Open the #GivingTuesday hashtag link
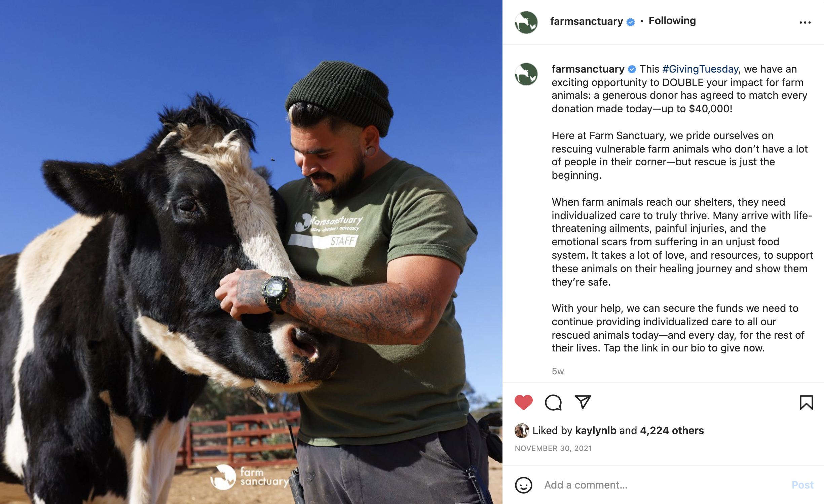Viewport: 824px width, 504px height. click(x=700, y=69)
